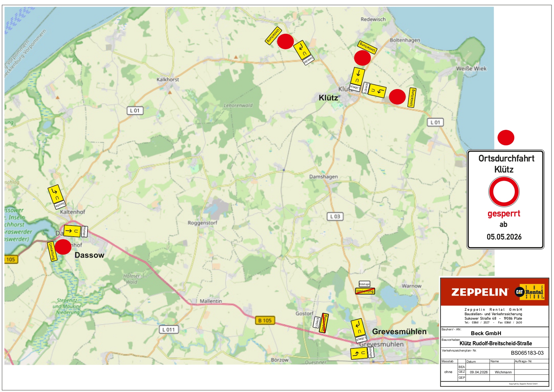Click the Kalkhorst town label
The height and width of the screenshot is (392, 554).
[168, 79]
